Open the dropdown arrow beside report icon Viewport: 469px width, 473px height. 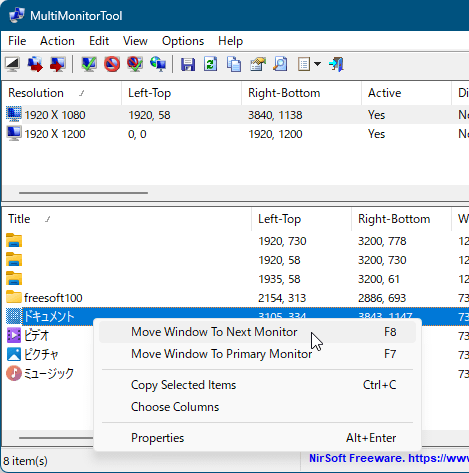[x=317, y=64]
